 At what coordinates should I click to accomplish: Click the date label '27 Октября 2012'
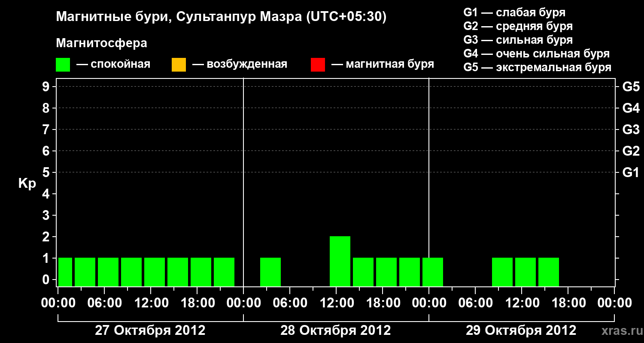[x=150, y=331]
